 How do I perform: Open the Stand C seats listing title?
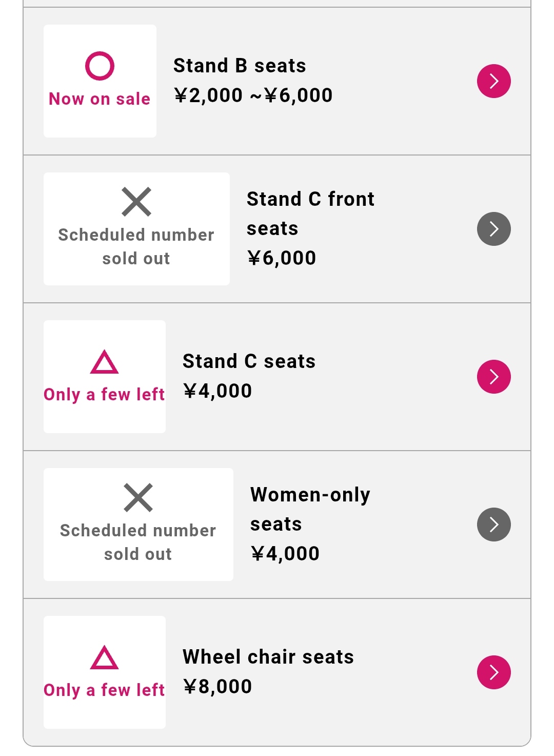pos(249,361)
